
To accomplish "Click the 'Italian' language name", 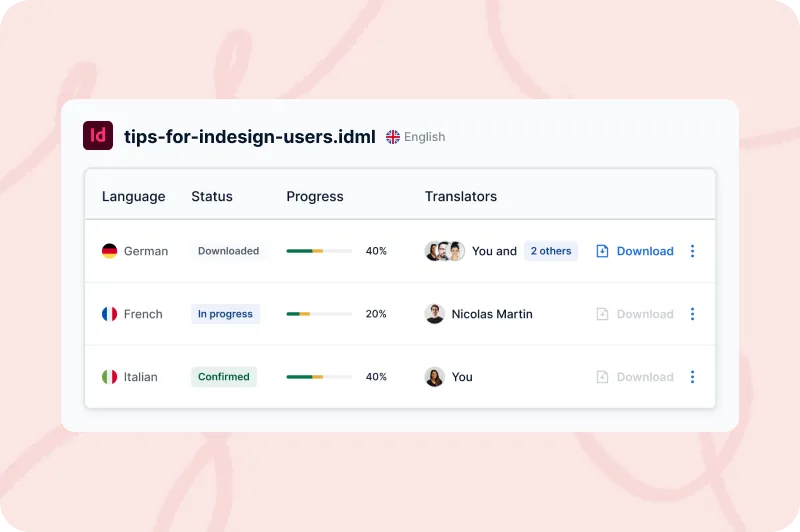I will tap(141, 377).
